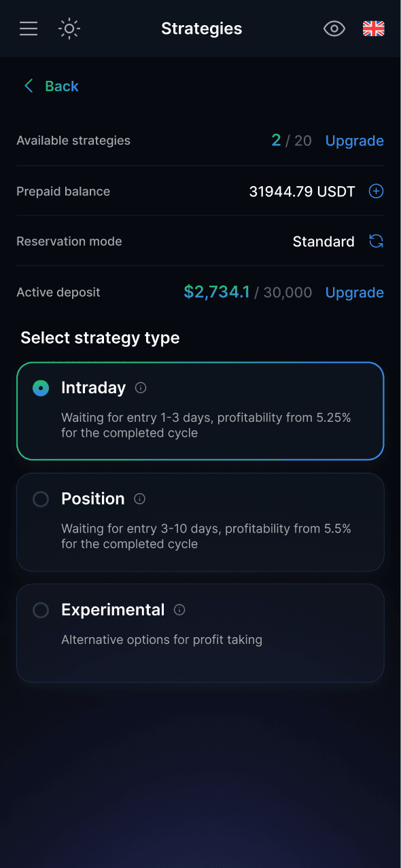Open the info icon next to Experimental
This screenshot has height=868, width=401.
(179, 609)
